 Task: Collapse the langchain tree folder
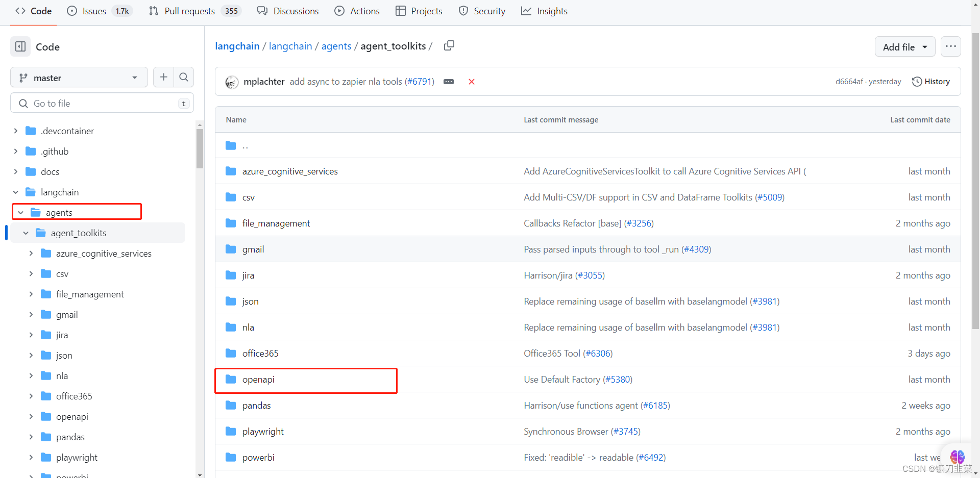pos(16,192)
